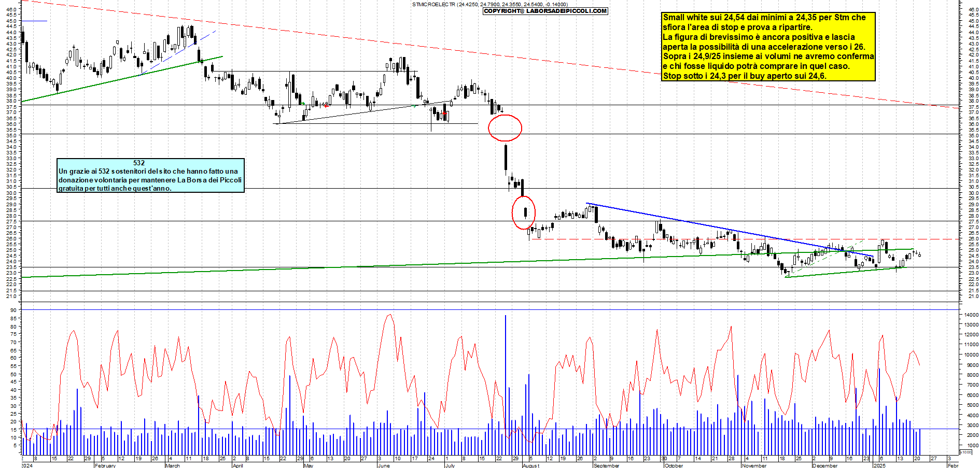980x468 pixels.
Task: Click the 'Small white sui 24,54' opening line
Action: click(x=764, y=18)
